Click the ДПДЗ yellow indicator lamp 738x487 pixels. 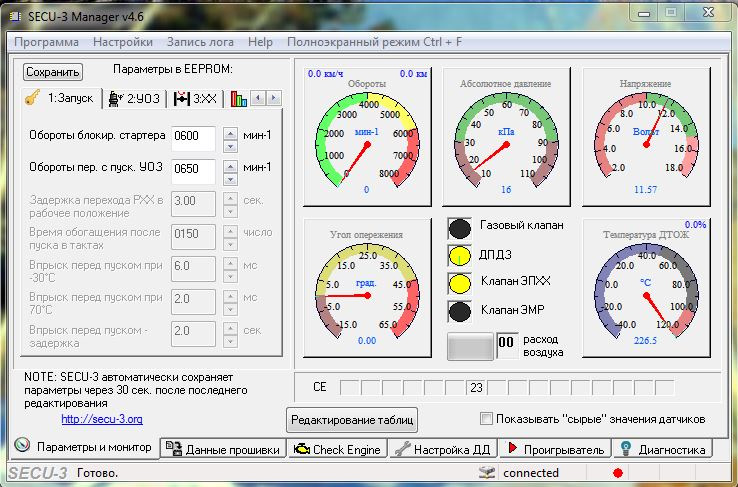point(459,256)
